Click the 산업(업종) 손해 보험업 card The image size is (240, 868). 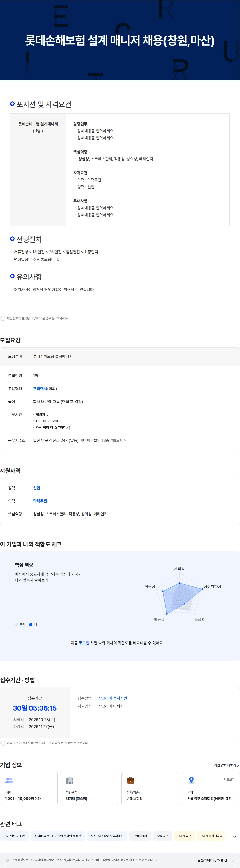(x=150, y=788)
